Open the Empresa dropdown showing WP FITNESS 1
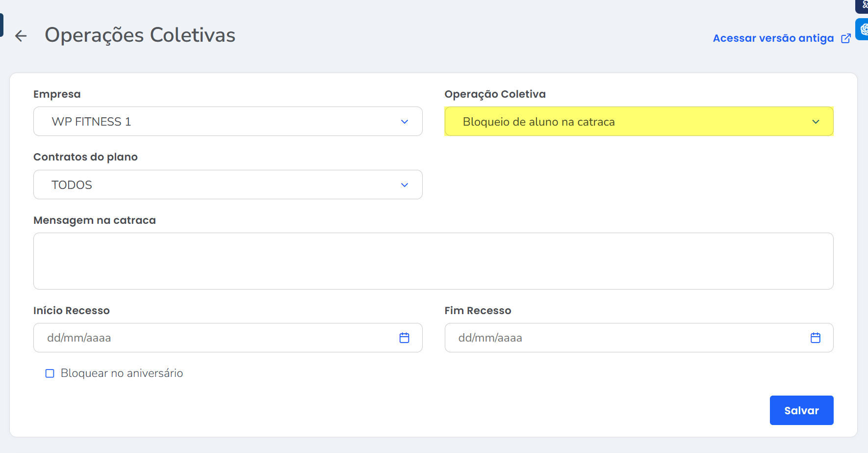The image size is (868, 453). click(216, 122)
